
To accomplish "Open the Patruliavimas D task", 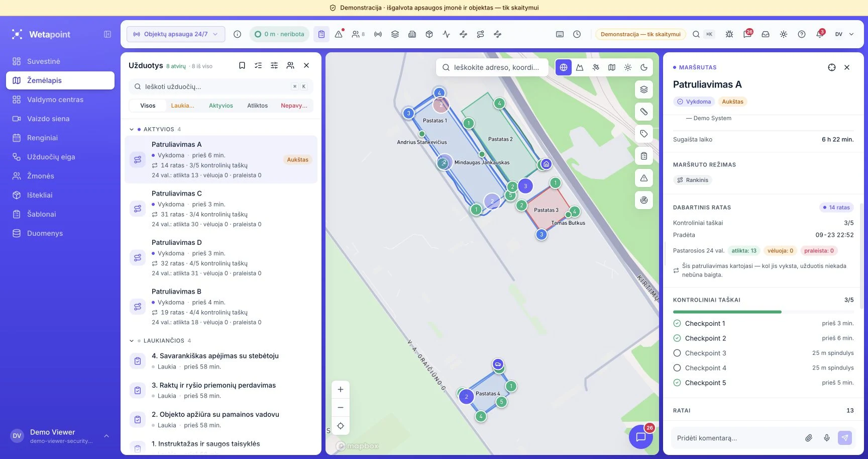I will [x=221, y=257].
